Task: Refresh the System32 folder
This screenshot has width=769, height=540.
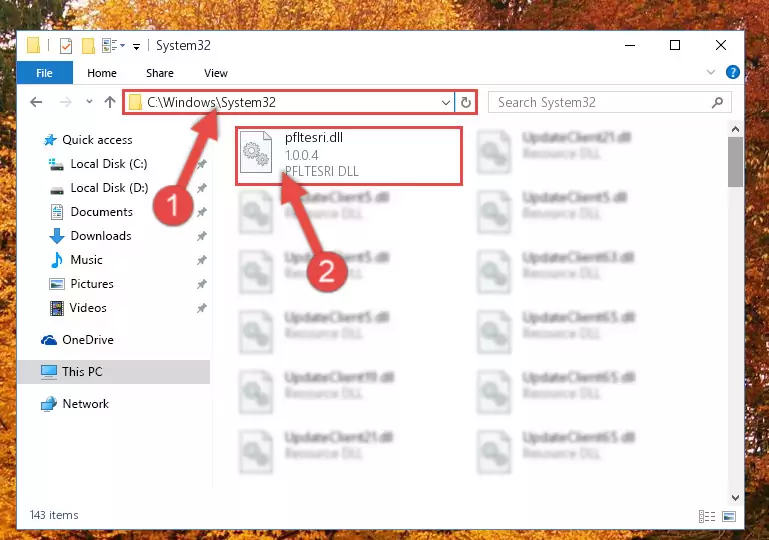Action: [x=466, y=103]
